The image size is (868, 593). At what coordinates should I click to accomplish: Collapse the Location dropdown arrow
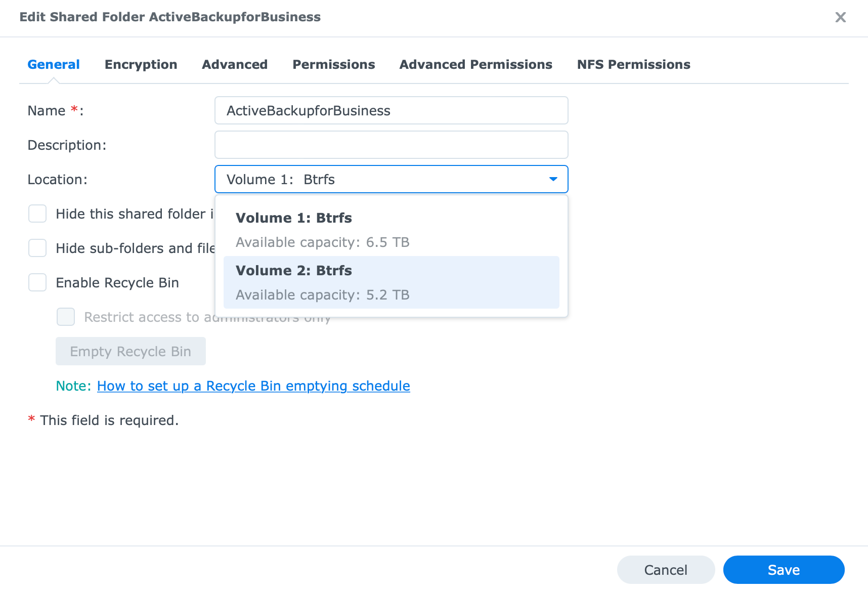click(x=553, y=179)
